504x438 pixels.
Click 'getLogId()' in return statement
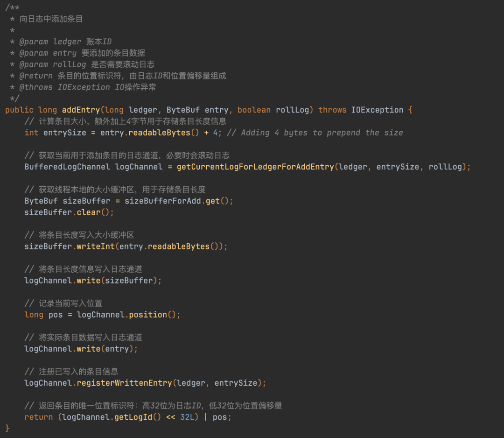point(138,417)
